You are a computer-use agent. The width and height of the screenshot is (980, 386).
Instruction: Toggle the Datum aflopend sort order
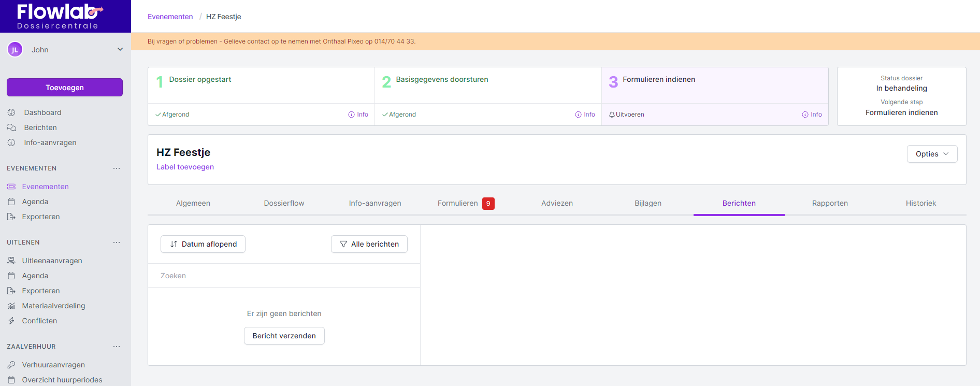[x=203, y=244]
